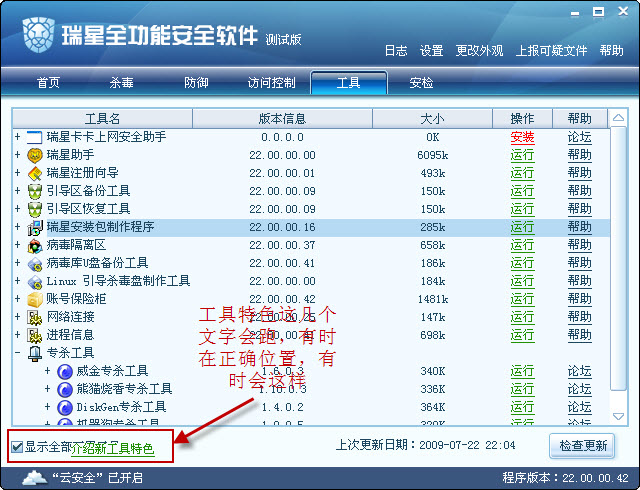Select the 网络连接 row name
Viewport: 640px width, 490px height.
click(71, 317)
